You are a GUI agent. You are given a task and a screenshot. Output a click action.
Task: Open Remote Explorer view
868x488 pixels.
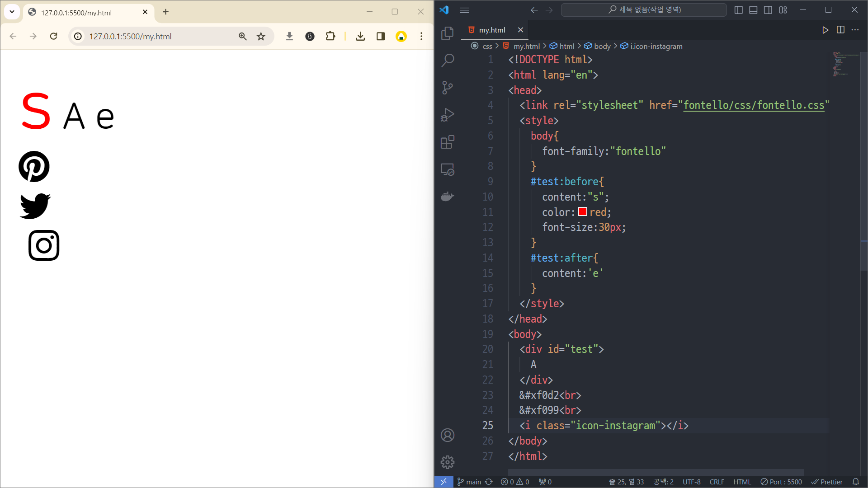pyautogui.click(x=447, y=169)
